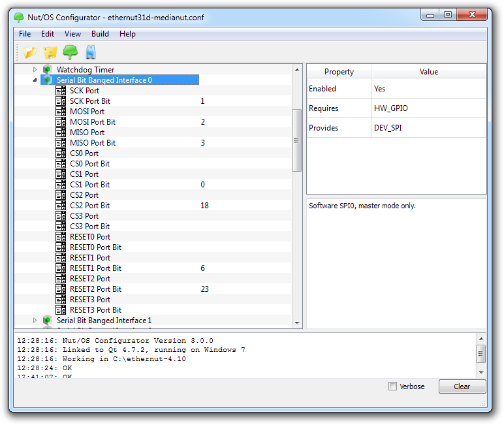Click the open folder toolbar icon

click(30, 52)
